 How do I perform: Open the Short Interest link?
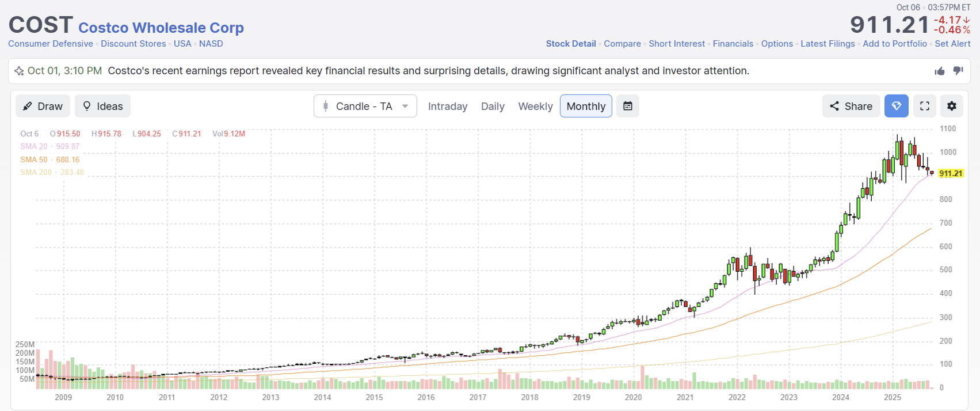(x=677, y=44)
